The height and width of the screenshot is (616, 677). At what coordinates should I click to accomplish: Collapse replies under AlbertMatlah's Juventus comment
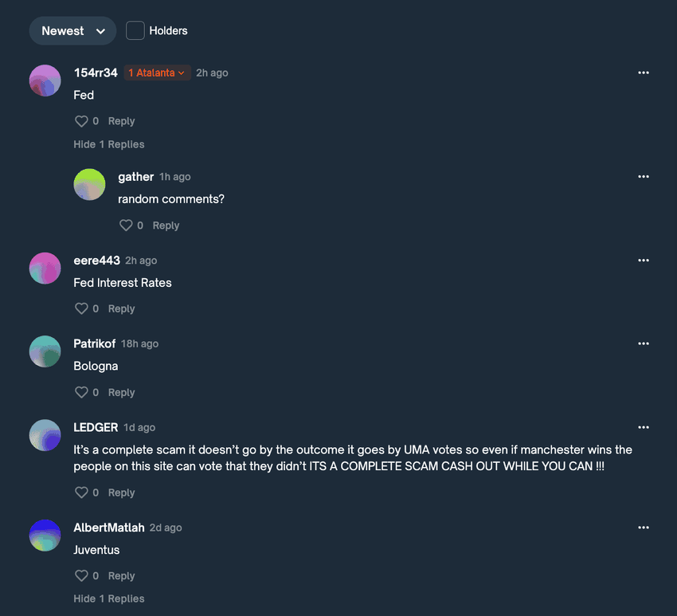109,598
